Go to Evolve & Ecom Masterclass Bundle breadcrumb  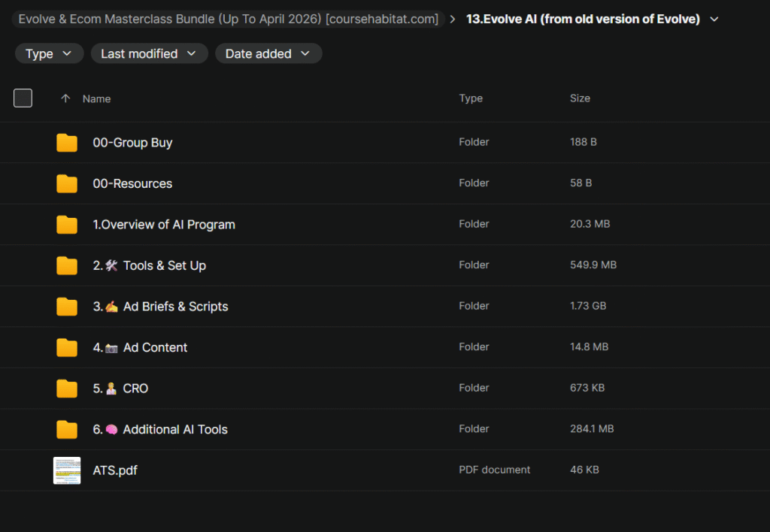[x=229, y=19]
